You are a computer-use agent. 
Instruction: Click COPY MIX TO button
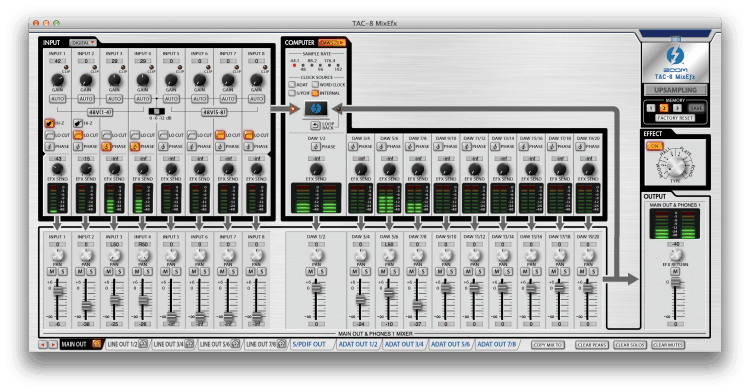[548, 345]
